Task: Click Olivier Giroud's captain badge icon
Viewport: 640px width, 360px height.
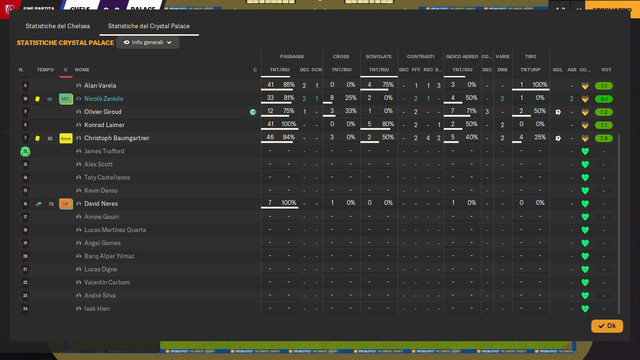Action: (253, 112)
